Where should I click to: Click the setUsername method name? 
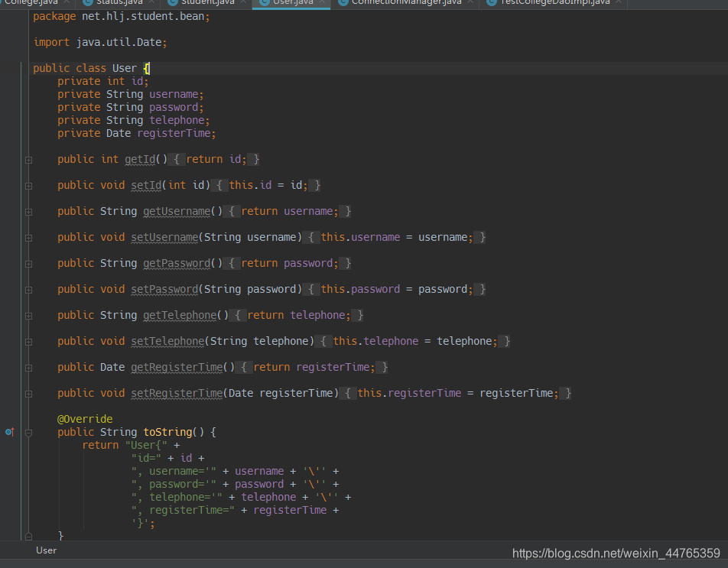coord(165,237)
